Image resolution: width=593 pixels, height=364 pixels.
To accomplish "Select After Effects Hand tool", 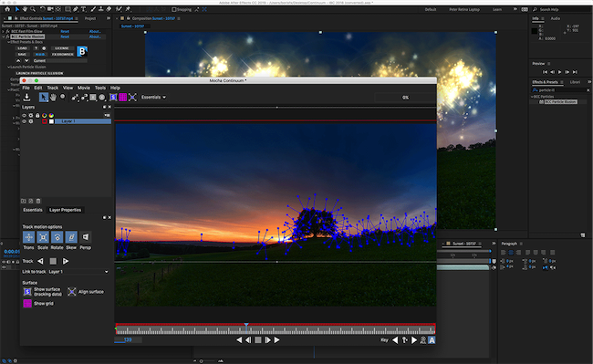I will point(25,9).
